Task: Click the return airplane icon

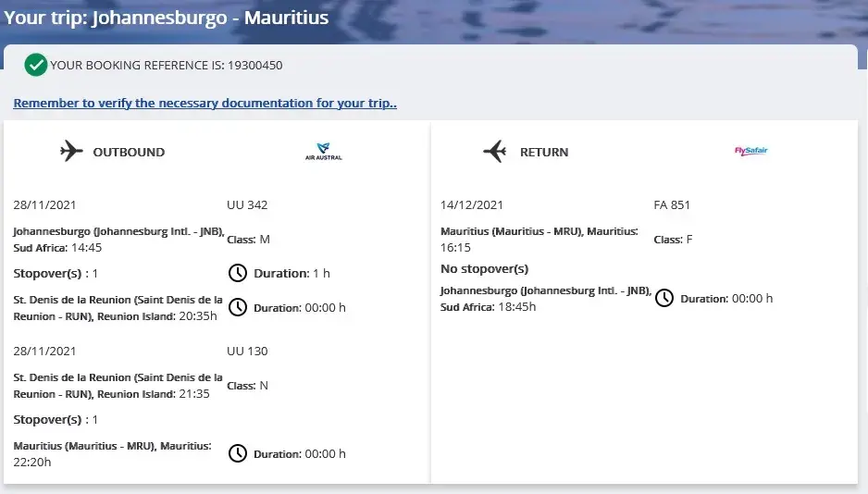Action: point(495,151)
